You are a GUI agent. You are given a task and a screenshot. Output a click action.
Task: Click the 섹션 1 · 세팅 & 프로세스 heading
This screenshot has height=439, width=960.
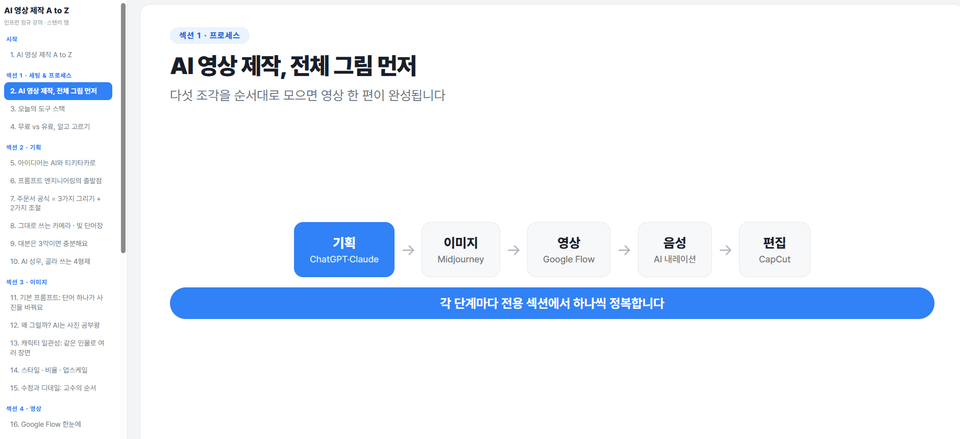39,75
